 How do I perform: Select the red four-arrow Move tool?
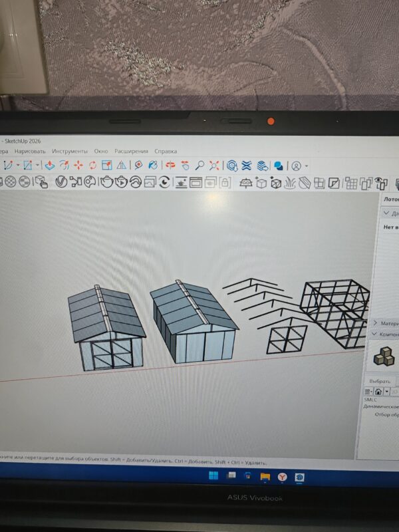[x=78, y=165]
